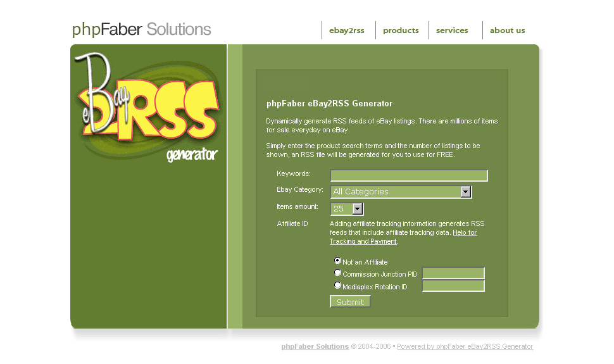Select the Not an Affiliate radio button
Screen dimensions: 614x364
(x=337, y=260)
